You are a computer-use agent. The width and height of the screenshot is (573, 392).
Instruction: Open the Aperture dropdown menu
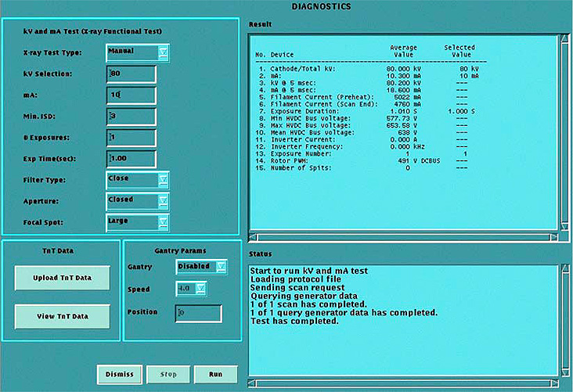(x=138, y=200)
